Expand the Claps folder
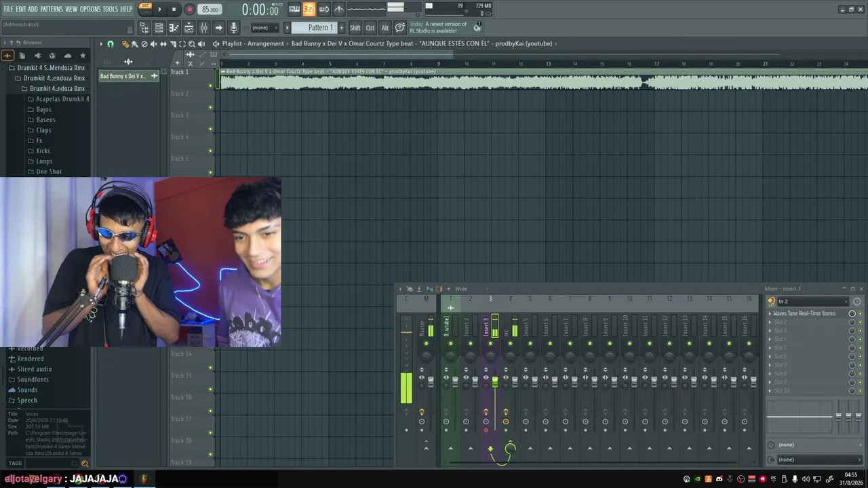868x488 pixels. coord(39,130)
